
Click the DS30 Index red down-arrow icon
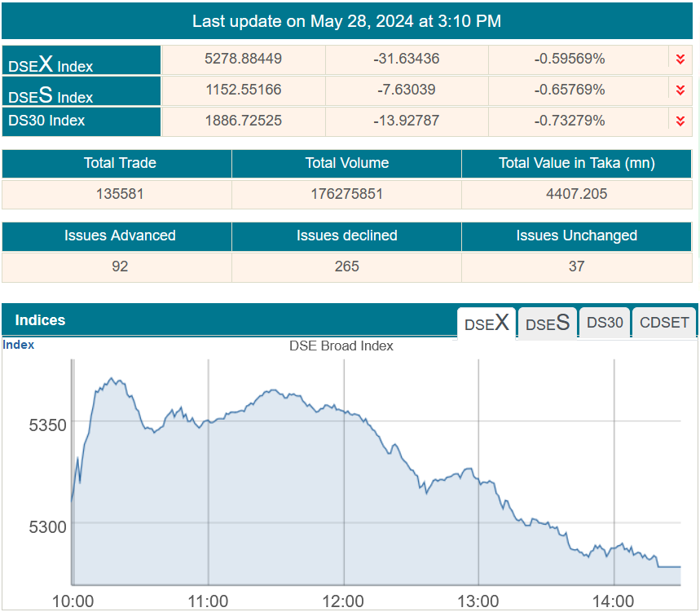(x=680, y=121)
